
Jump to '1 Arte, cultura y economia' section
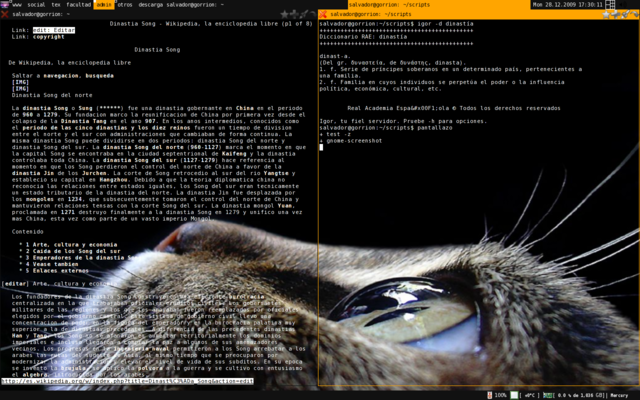click(x=71, y=245)
